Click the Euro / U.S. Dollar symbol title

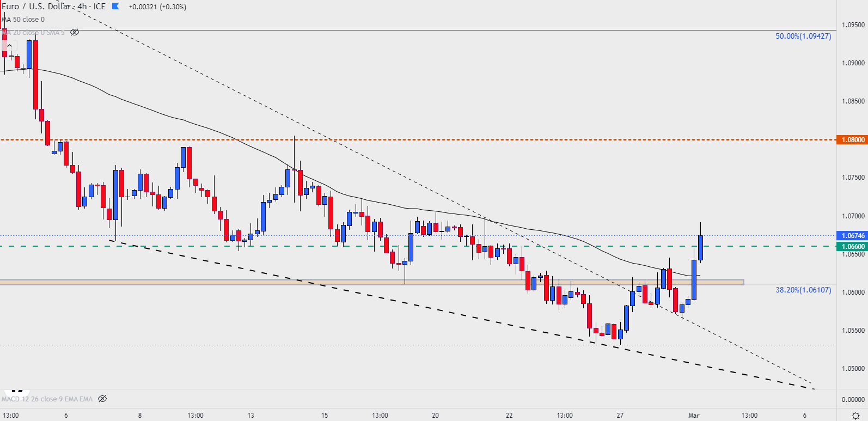pyautogui.click(x=36, y=7)
